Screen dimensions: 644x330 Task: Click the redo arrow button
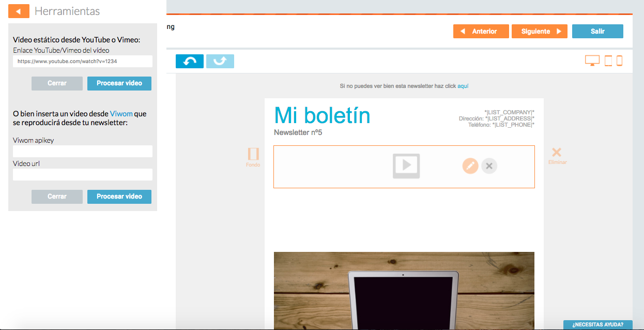[x=220, y=61]
